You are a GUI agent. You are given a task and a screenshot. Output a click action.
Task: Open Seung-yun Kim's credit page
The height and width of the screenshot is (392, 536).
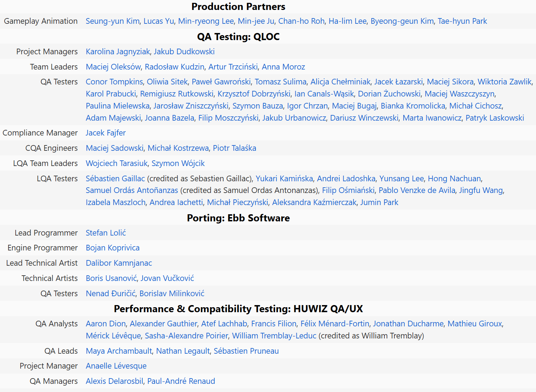coord(113,21)
